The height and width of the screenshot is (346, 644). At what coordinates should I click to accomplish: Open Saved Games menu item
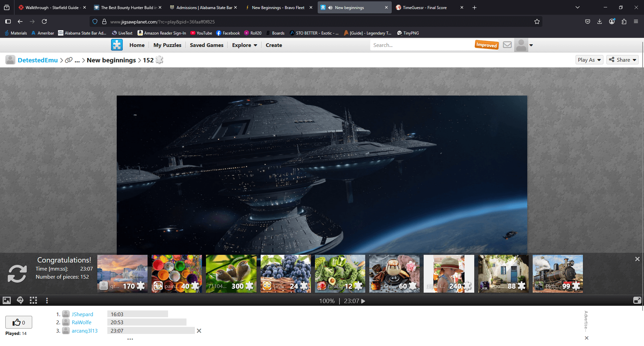point(207,45)
